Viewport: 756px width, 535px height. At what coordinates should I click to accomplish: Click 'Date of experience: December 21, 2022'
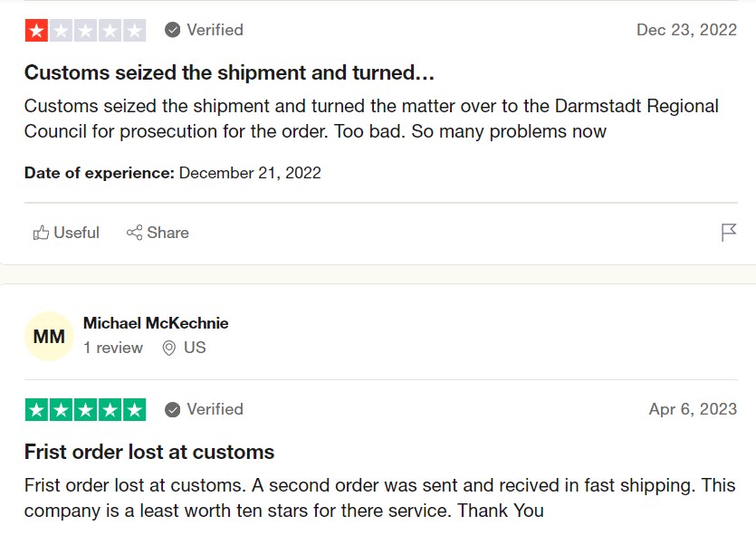point(173,173)
